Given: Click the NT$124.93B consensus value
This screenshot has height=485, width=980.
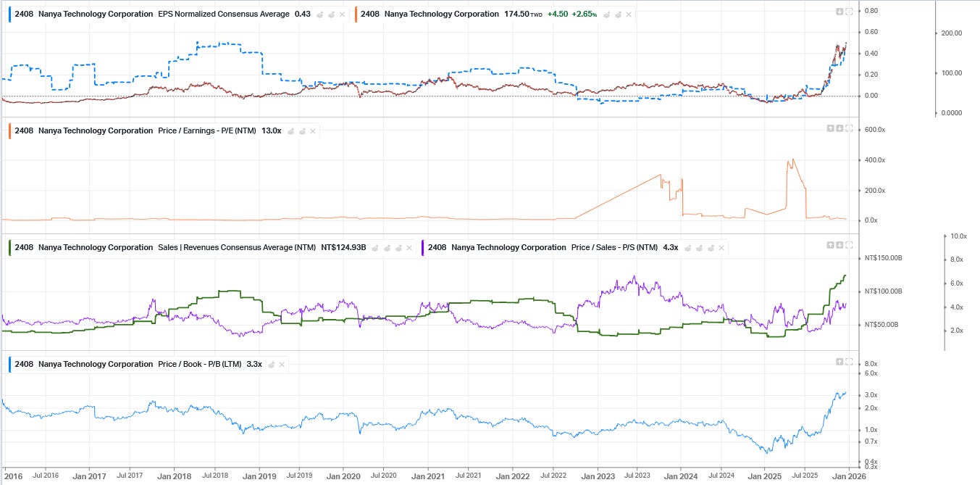Looking at the screenshot, I should (x=343, y=247).
